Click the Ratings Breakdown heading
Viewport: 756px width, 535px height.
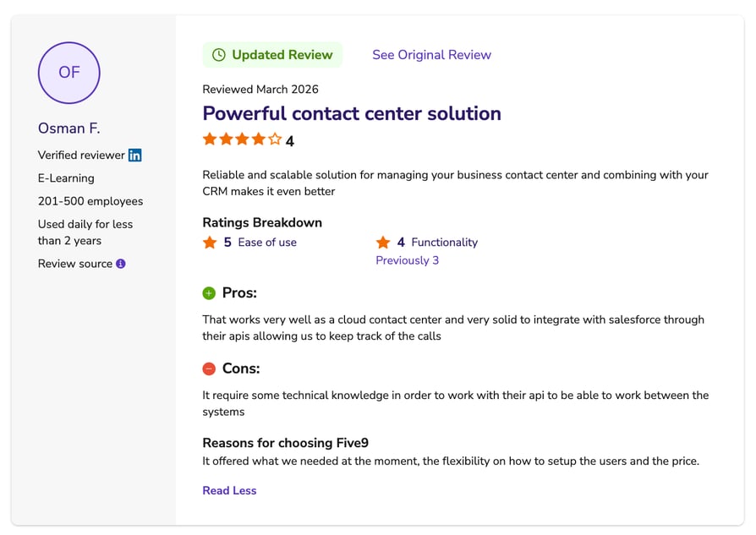pos(262,222)
